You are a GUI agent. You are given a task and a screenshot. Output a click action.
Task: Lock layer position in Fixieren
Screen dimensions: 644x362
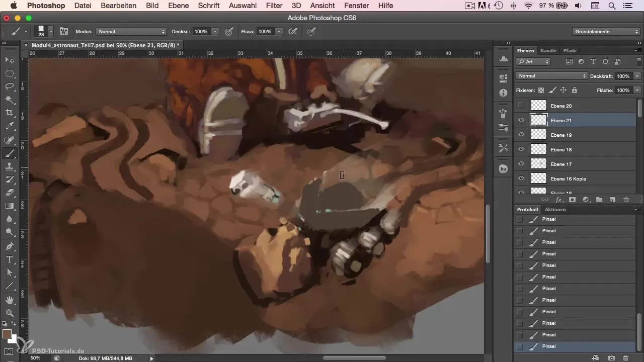click(563, 90)
